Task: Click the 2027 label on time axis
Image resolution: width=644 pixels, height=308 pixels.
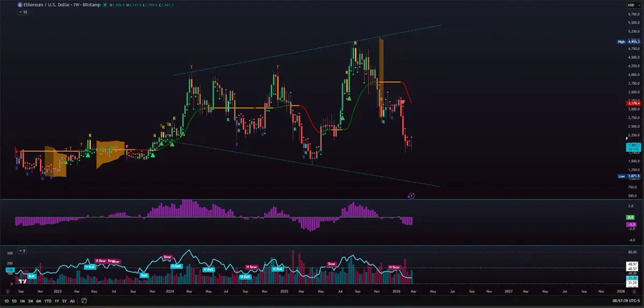Action: (509, 291)
